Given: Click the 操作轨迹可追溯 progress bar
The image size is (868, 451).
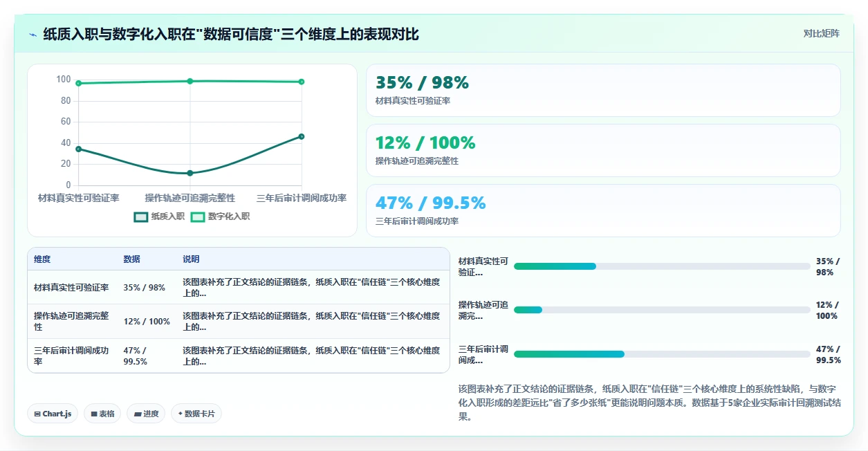Looking at the screenshot, I should pos(662,310).
